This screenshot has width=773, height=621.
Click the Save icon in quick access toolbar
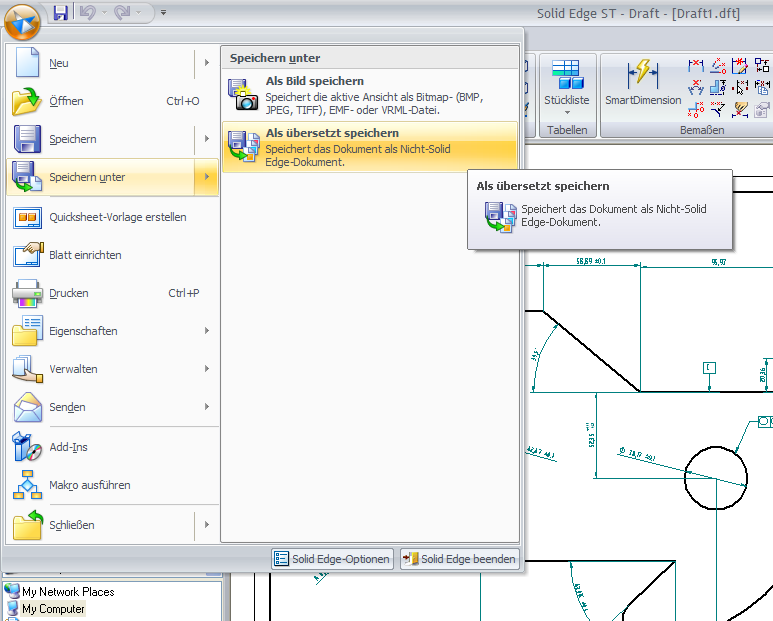tap(61, 13)
